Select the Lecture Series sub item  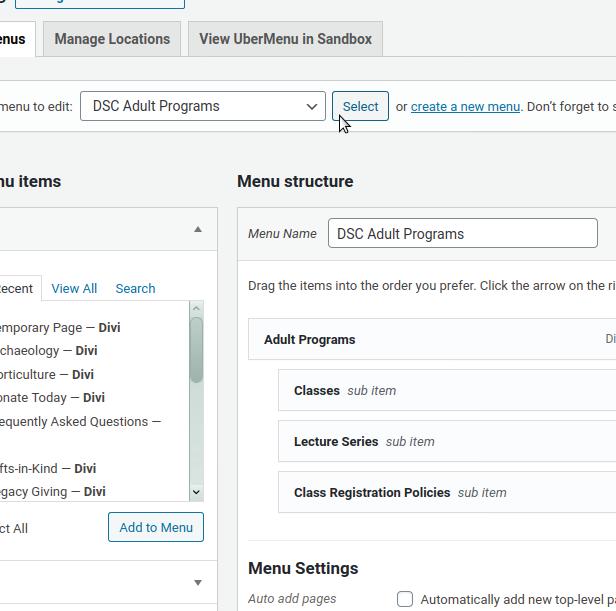(447, 441)
